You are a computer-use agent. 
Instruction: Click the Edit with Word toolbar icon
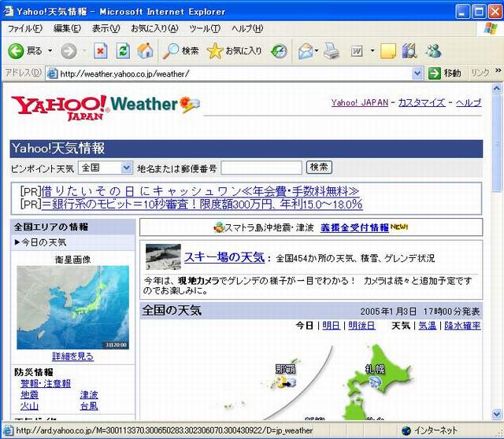point(357,50)
